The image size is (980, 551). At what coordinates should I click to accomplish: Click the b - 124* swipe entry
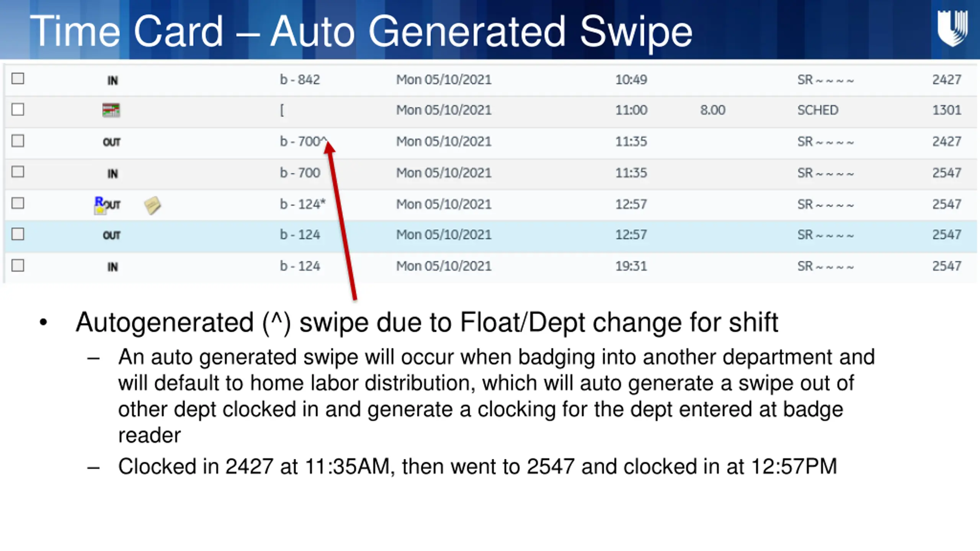point(302,204)
